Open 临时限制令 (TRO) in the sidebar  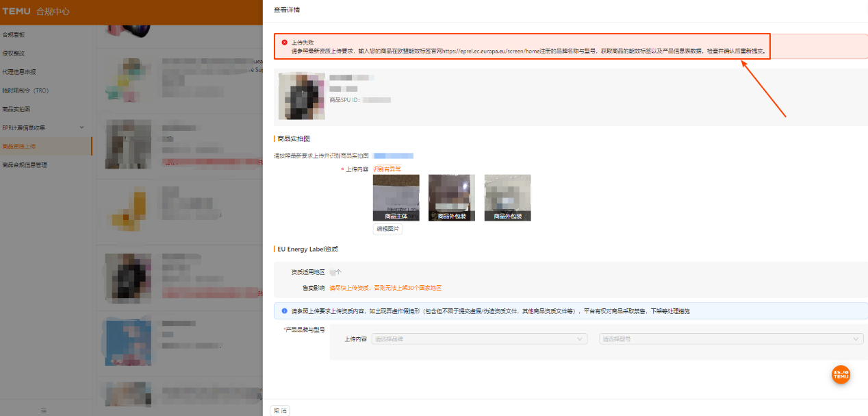click(25, 90)
